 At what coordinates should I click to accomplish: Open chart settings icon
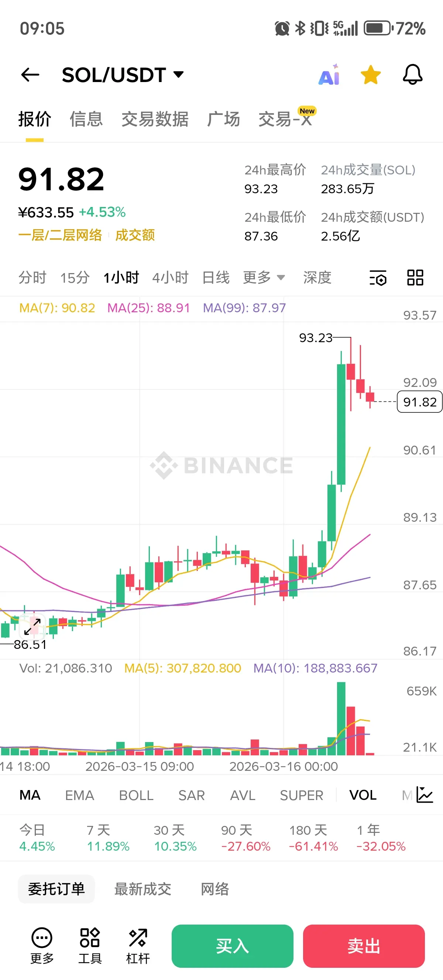378,278
